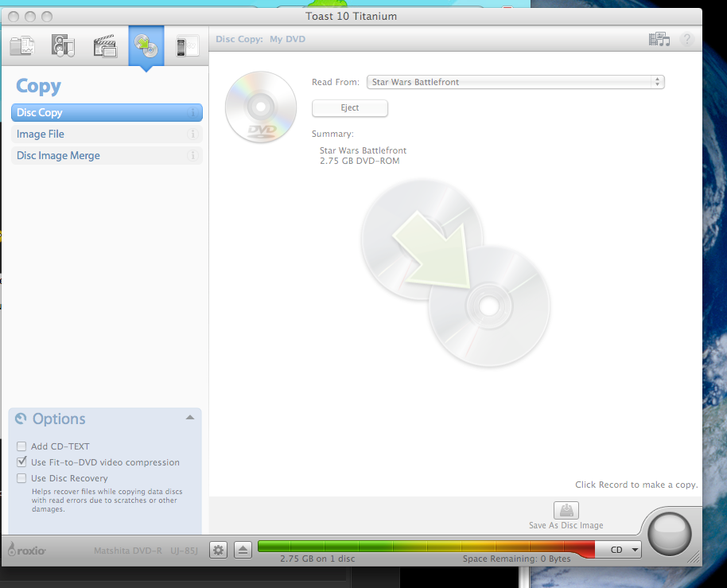Select the Copy disc category icon
This screenshot has width=727, height=588.
tap(146, 46)
